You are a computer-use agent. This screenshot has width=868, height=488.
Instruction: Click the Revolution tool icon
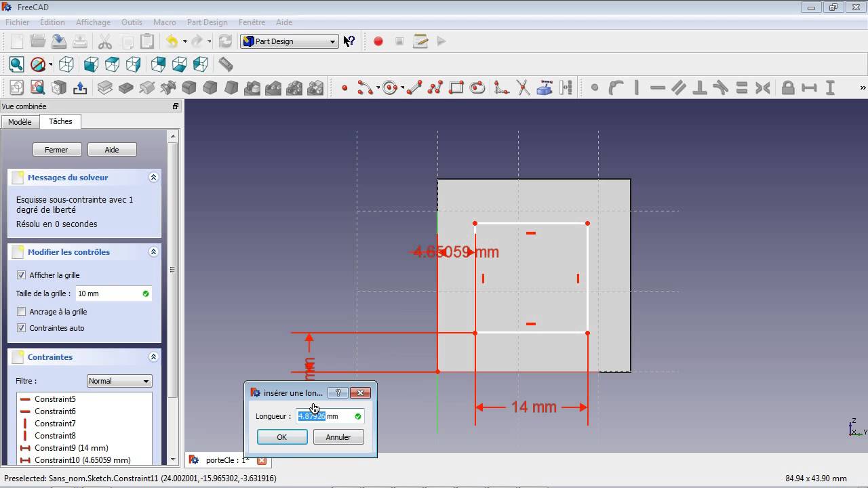(x=147, y=87)
